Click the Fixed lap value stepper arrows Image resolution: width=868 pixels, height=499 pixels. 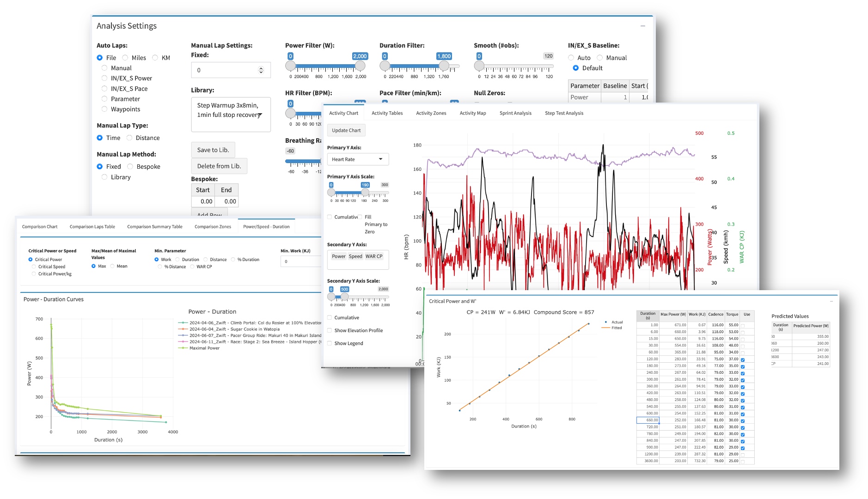(x=261, y=70)
